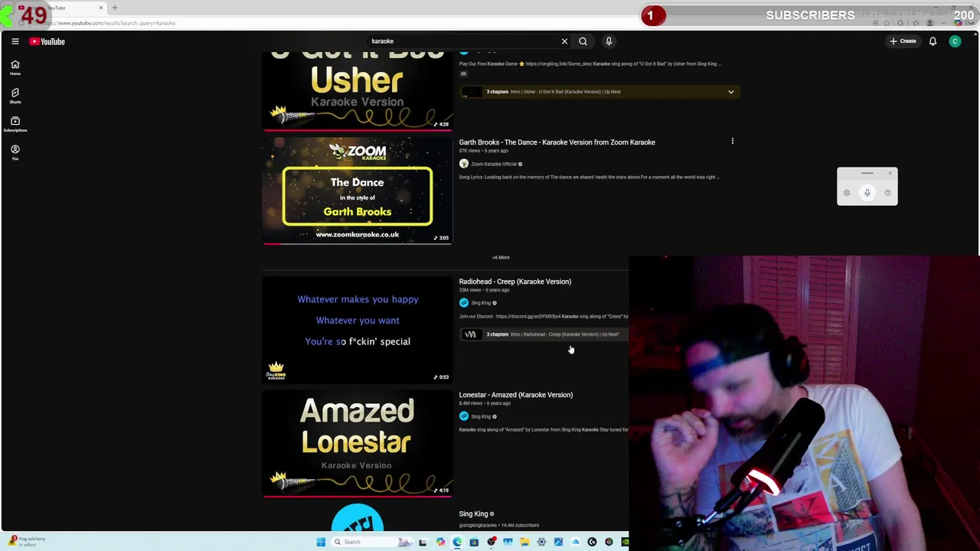Open the You page in the sidebar
Image resolution: width=980 pixels, height=551 pixels.
pos(15,152)
